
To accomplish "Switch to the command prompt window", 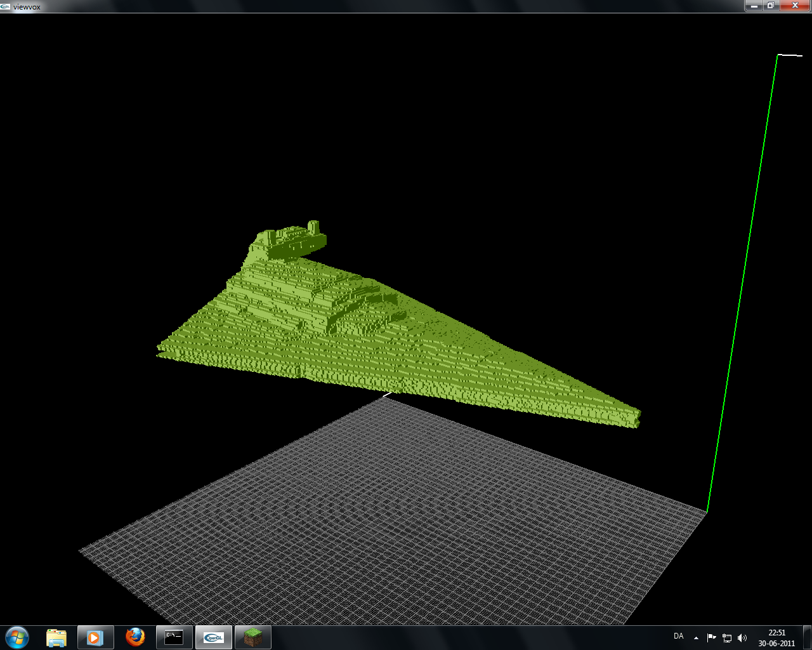I will coord(174,637).
